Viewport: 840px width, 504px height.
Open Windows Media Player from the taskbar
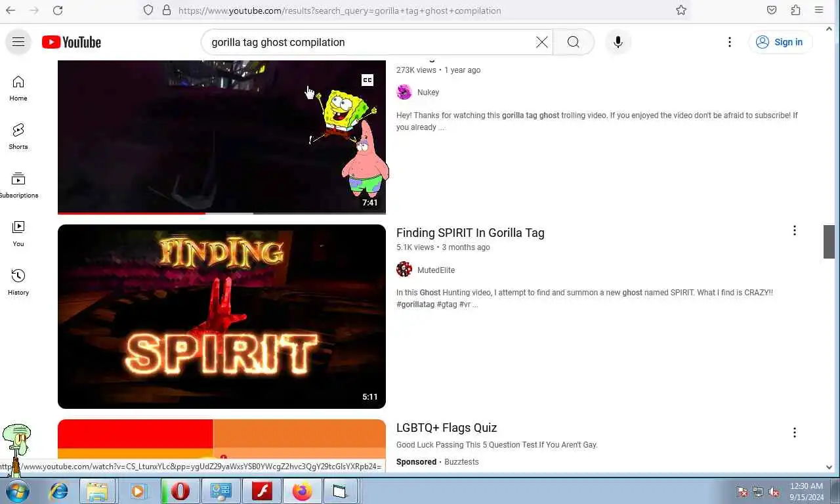[x=138, y=491]
